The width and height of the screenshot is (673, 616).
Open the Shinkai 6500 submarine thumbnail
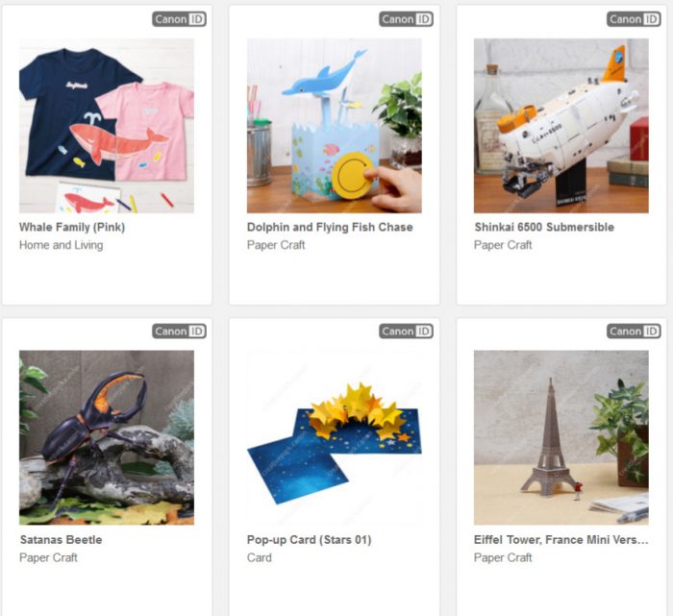[x=561, y=126]
